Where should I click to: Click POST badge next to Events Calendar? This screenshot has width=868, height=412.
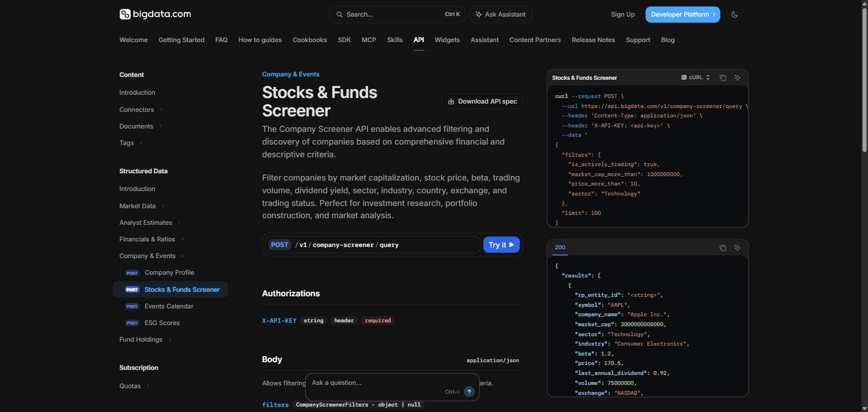click(132, 306)
